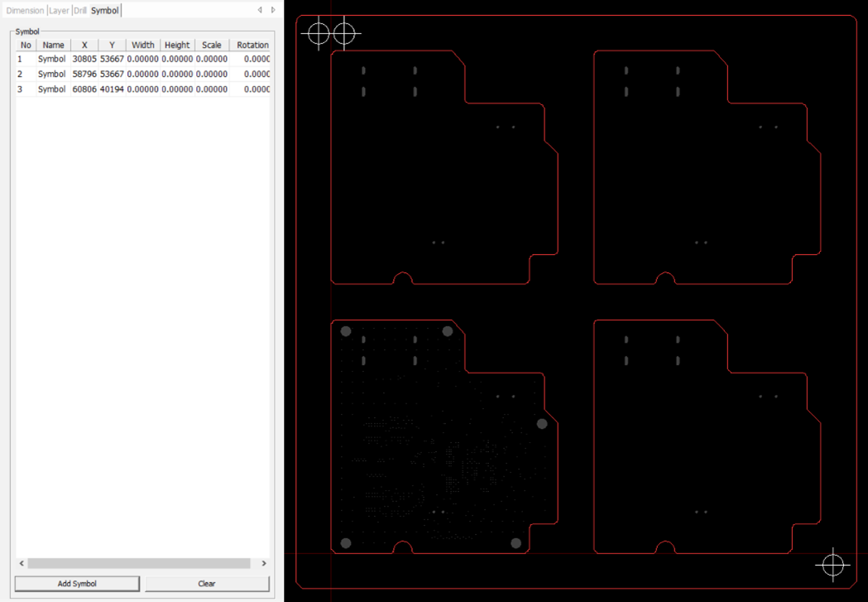Click the table's horizontal scrollbar thumb

pyautogui.click(x=138, y=564)
